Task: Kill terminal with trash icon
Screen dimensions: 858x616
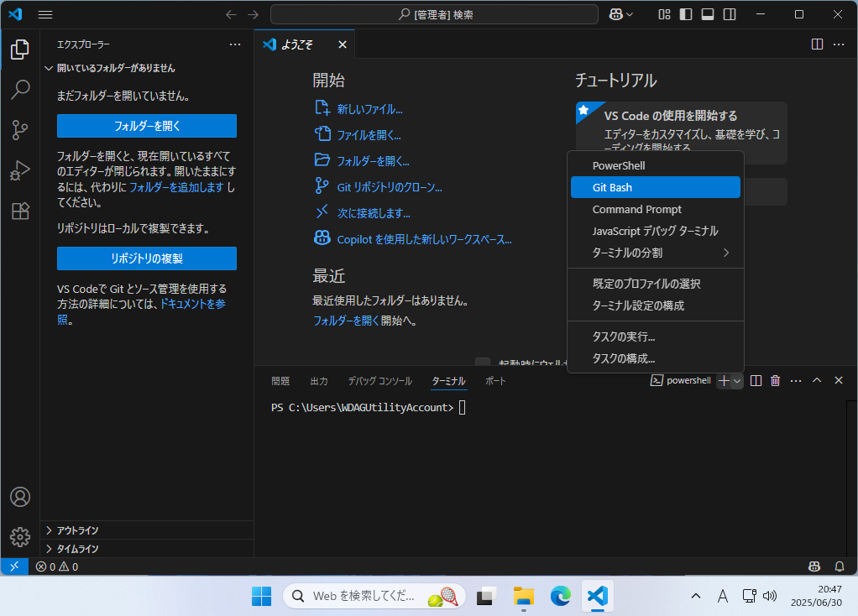Action: [776, 381]
